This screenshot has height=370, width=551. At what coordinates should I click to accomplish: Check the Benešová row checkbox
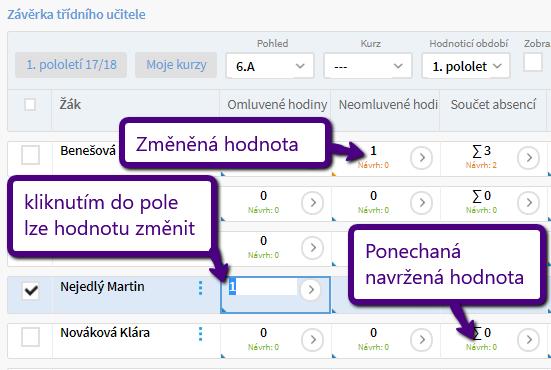[30, 155]
